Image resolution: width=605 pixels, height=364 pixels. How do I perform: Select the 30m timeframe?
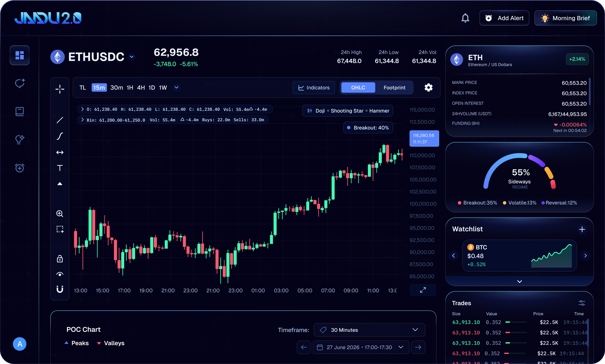point(116,87)
